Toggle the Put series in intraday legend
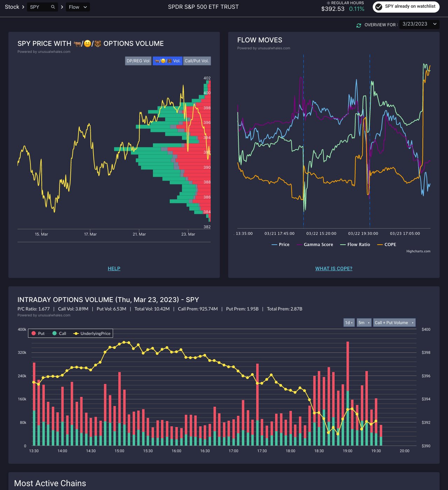Viewport: 448px width, 490px height. [38, 334]
